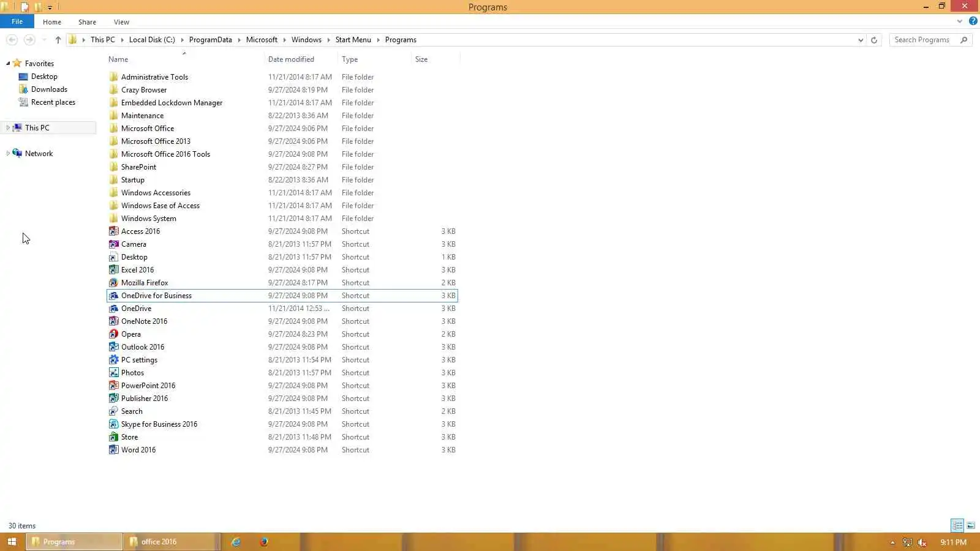
Task: Switch to the View ribbon tab
Action: coord(121,22)
